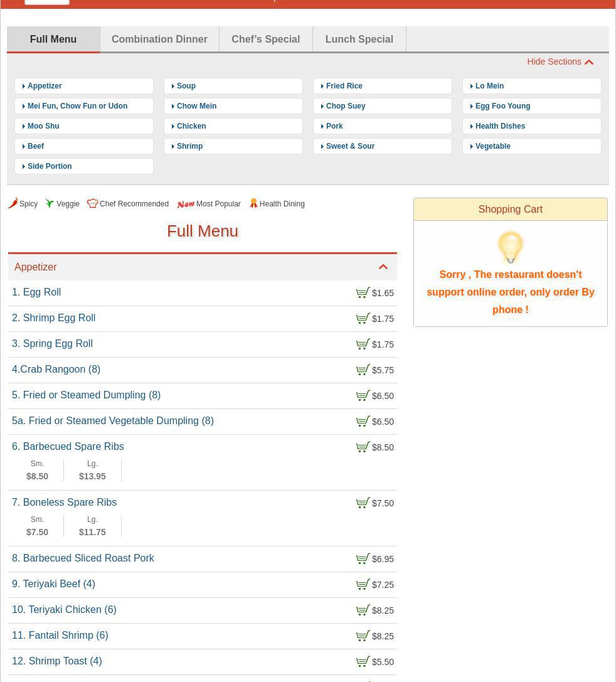Click the cart icon beside Crab Rangoon
The image size is (616, 682).
[x=363, y=370]
